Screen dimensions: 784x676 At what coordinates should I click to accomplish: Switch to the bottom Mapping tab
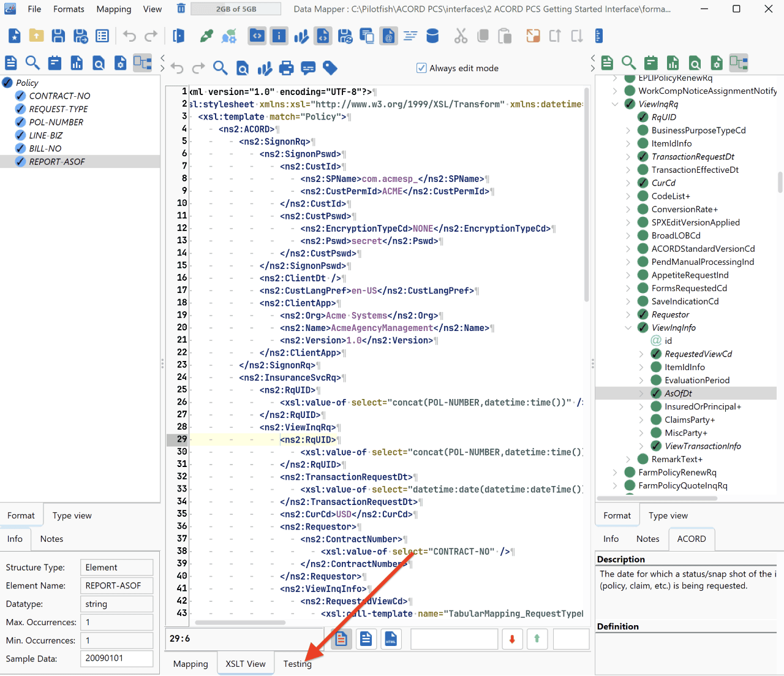point(190,664)
